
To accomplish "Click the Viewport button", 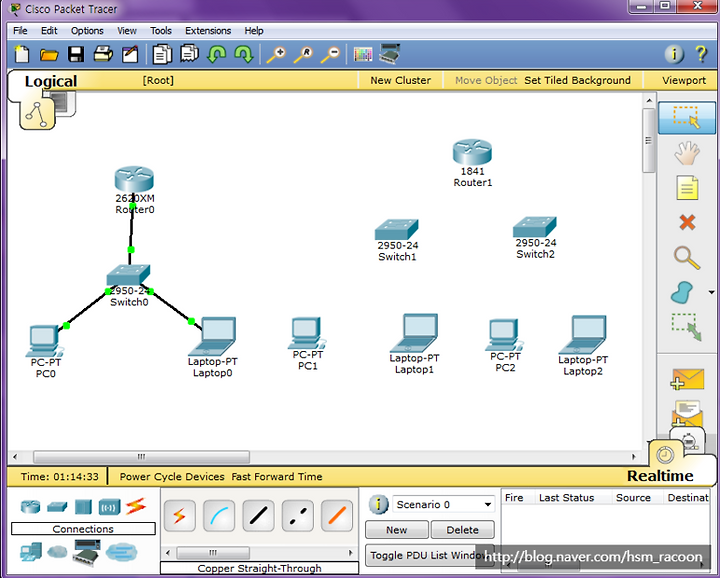I will [684, 80].
